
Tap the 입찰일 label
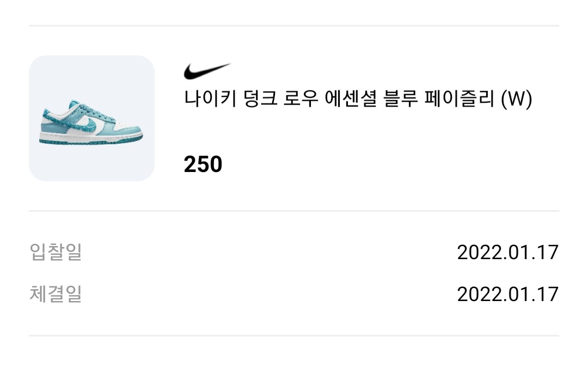(x=56, y=252)
